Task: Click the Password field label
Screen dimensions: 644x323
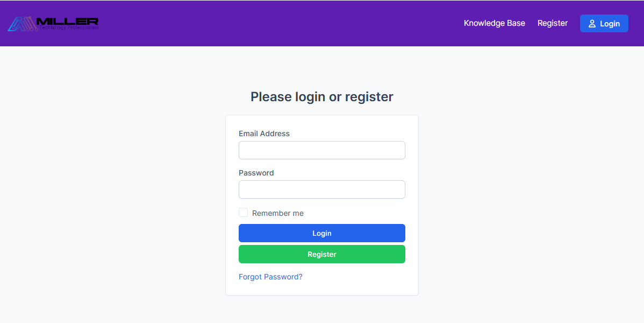Action: pos(256,173)
